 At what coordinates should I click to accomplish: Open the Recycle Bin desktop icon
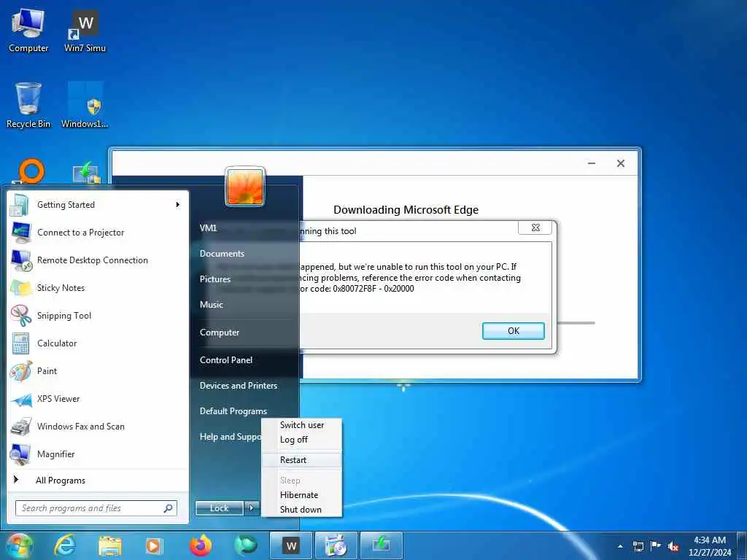(x=28, y=105)
